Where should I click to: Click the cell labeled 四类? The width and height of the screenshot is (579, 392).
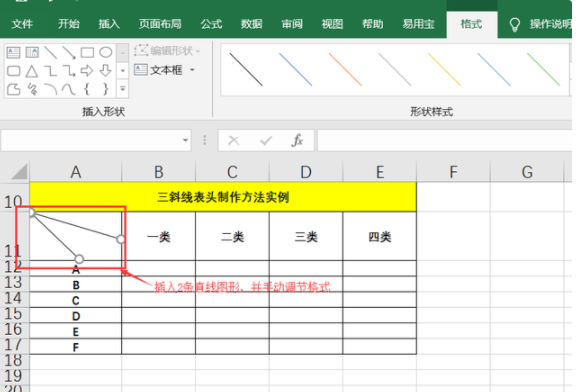(380, 237)
